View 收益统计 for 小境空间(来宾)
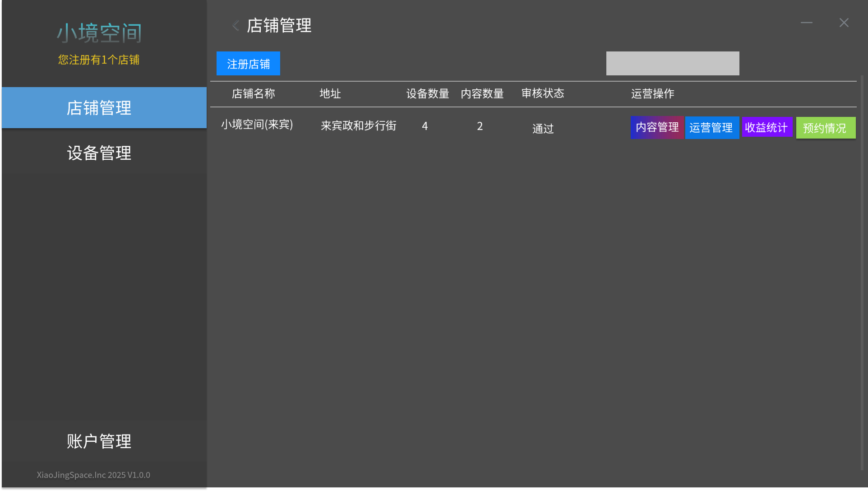Image resolution: width=868 pixels, height=491 pixels. point(767,127)
